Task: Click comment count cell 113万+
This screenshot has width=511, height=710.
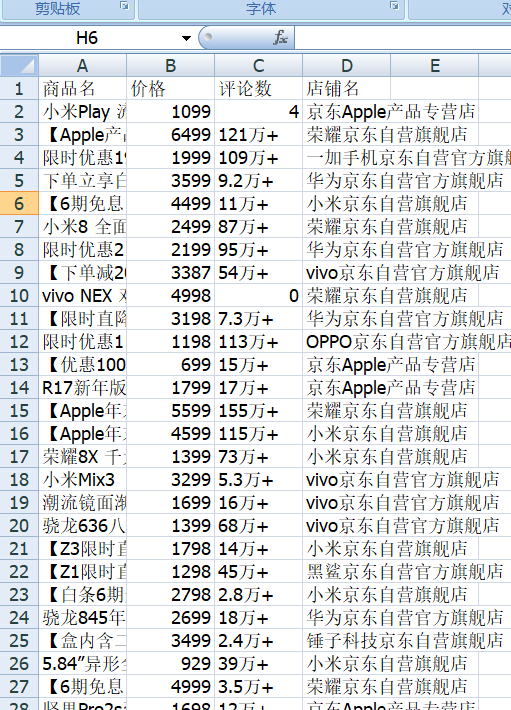Action: pyautogui.click(x=258, y=341)
